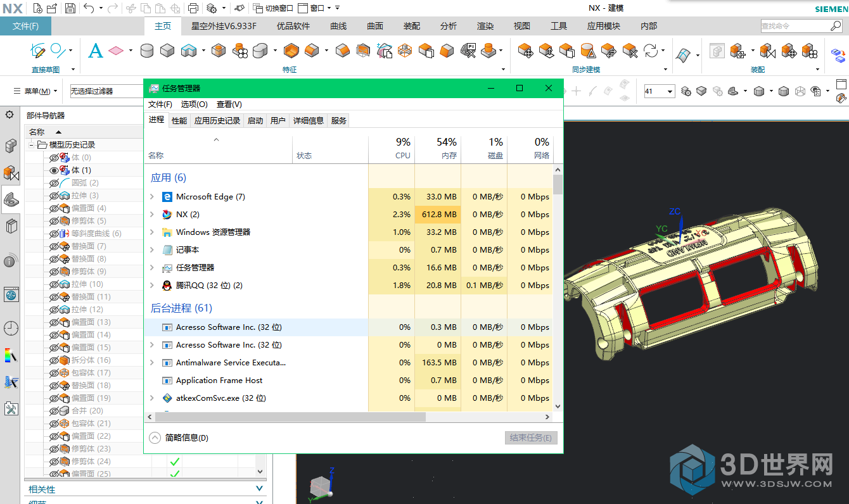The width and height of the screenshot is (849, 504).
Task: Switch to 性能 tab in Task Manager
Action: pos(179,120)
